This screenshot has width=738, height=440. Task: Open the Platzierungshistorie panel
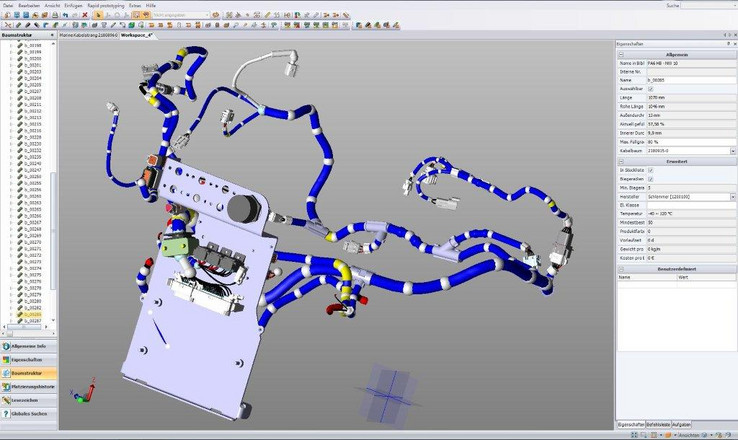click(29, 385)
